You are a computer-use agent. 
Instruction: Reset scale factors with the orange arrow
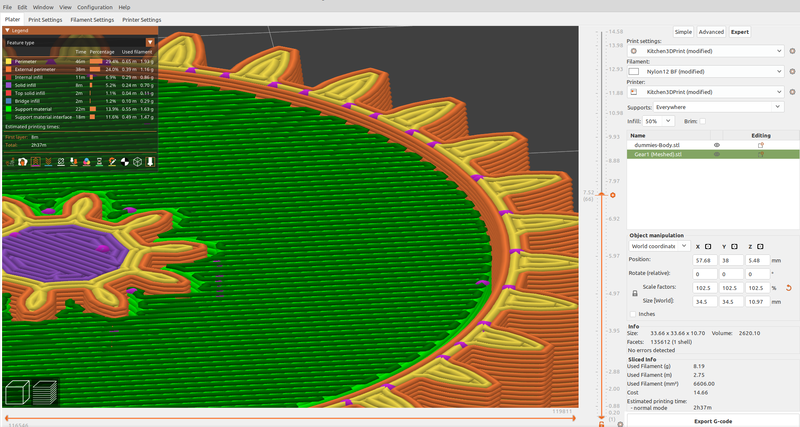[x=789, y=288]
